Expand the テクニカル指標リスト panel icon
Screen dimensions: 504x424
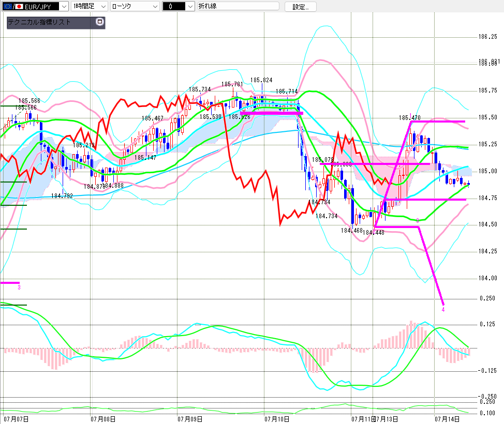coord(100,22)
